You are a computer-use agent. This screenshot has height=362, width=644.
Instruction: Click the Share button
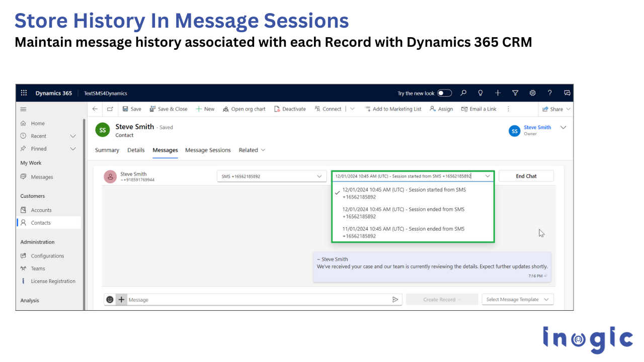pos(556,109)
